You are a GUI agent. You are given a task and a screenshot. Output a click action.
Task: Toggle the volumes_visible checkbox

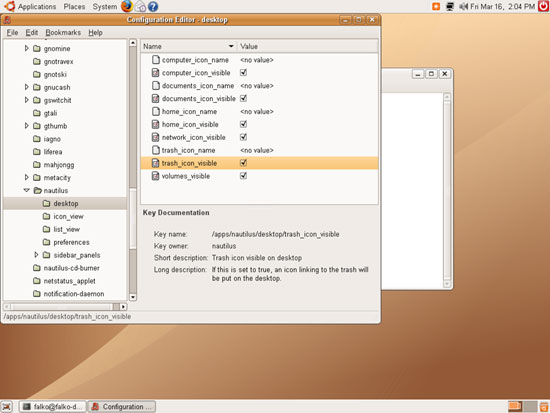coord(243,176)
